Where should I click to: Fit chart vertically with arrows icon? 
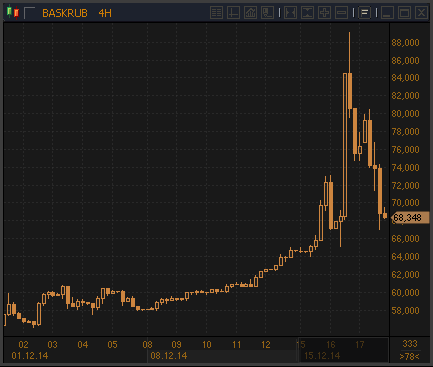307,13
